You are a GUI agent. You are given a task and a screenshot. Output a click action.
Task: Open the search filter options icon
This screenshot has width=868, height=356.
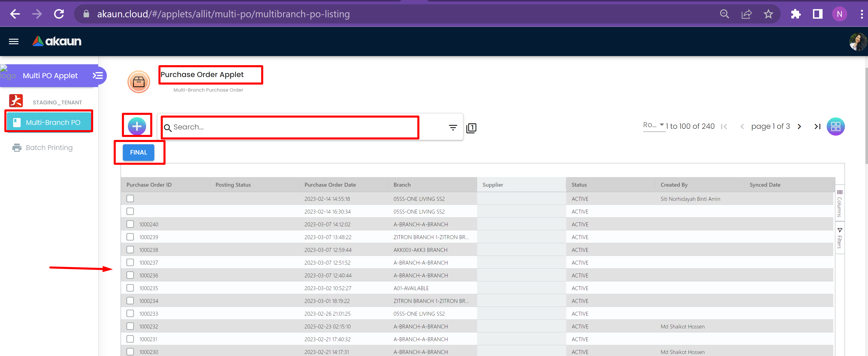[x=452, y=128]
